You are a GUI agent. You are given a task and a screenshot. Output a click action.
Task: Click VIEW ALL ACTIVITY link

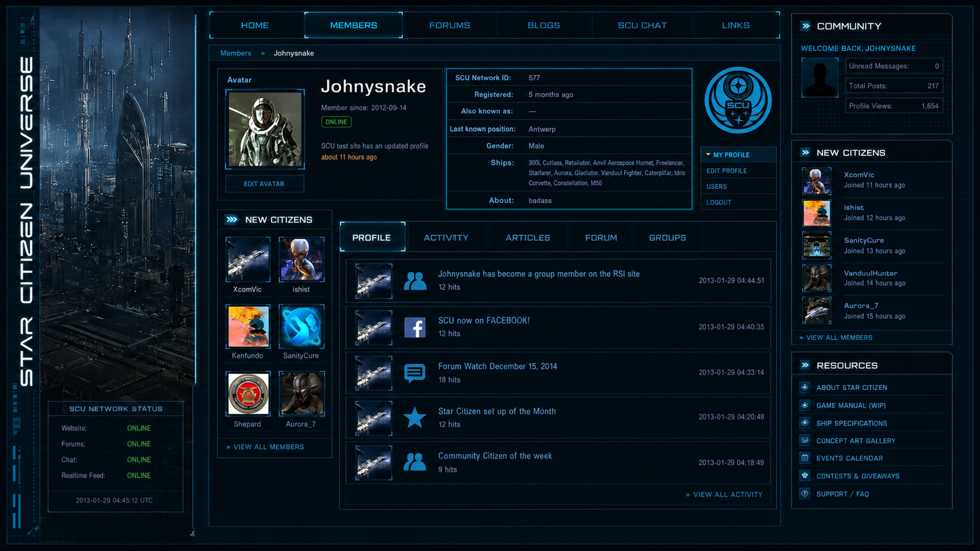724,495
